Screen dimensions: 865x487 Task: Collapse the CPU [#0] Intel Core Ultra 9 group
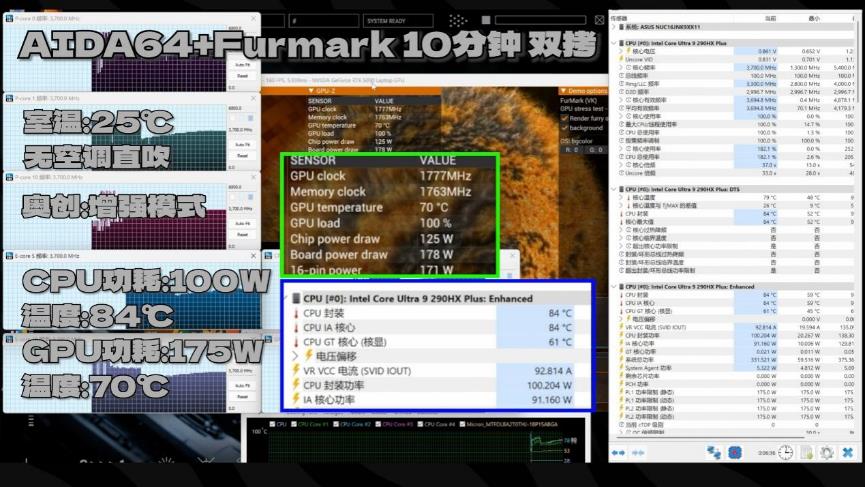click(613, 42)
